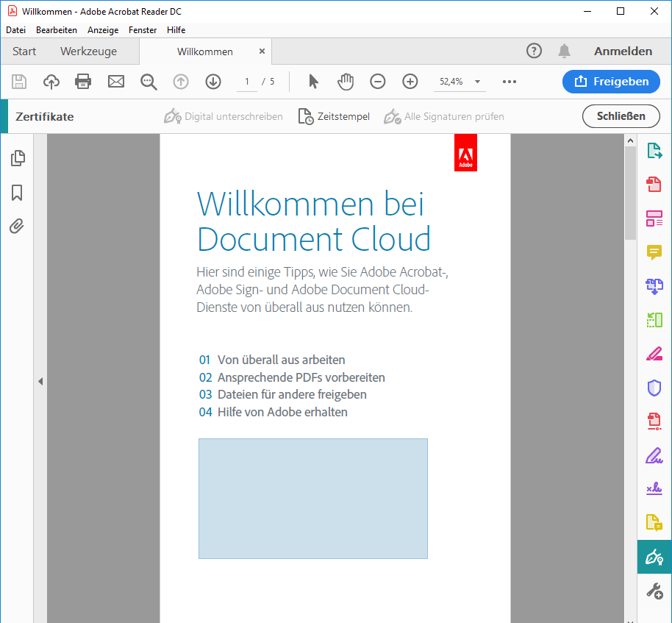This screenshot has height=623, width=672.
Task: Open page thumbnails panel
Action: [17, 158]
